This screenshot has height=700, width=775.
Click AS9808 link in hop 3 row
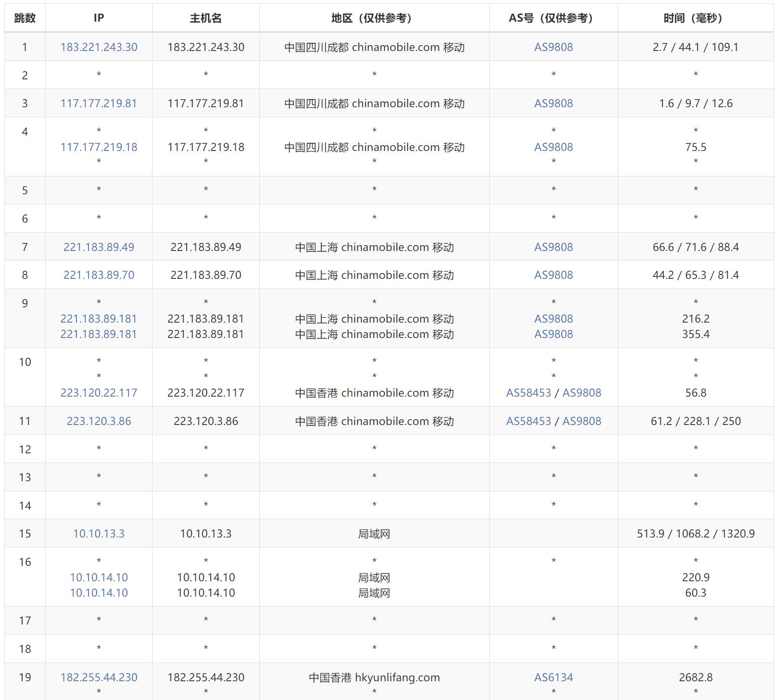pos(553,103)
